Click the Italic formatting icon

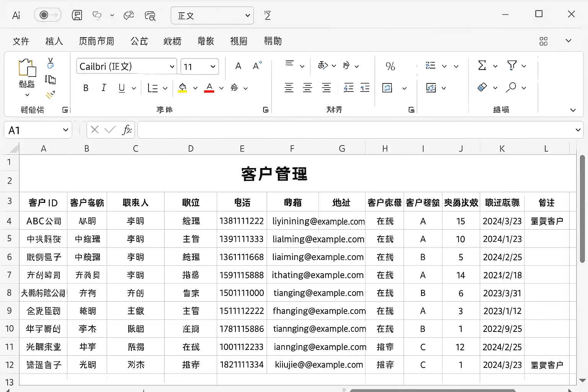pyautogui.click(x=103, y=88)
